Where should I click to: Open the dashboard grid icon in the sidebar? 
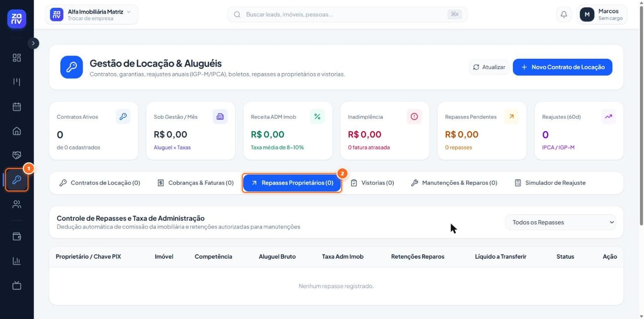click(x=17, y=58)
